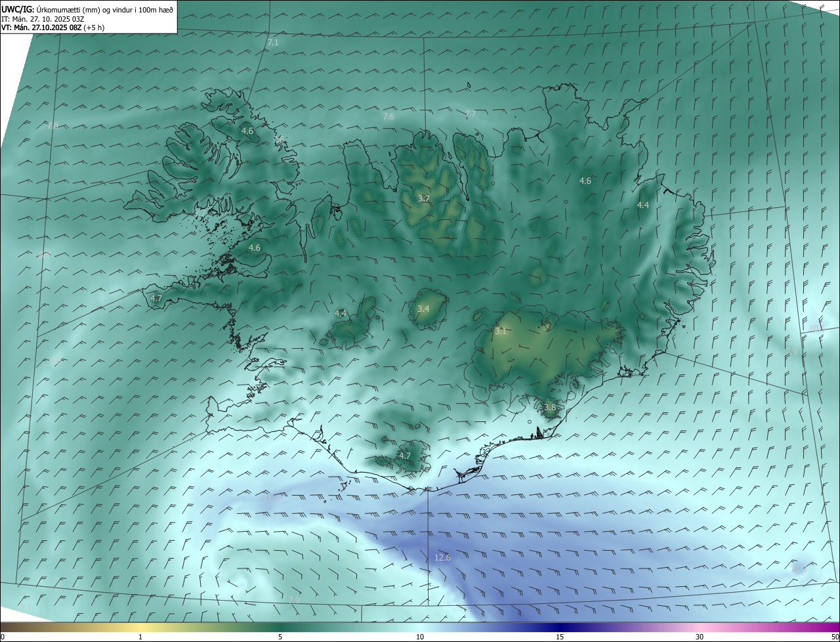840x642 pixels.
Task: Click the 4.6 value in the Westfjords
Action: pos(247,131)
